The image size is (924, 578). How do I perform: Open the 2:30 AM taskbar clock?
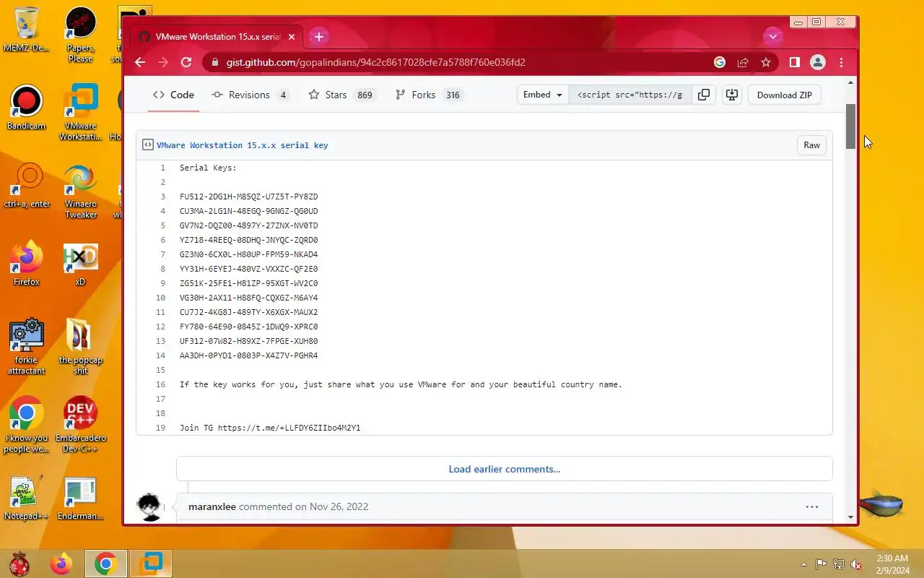892,564
